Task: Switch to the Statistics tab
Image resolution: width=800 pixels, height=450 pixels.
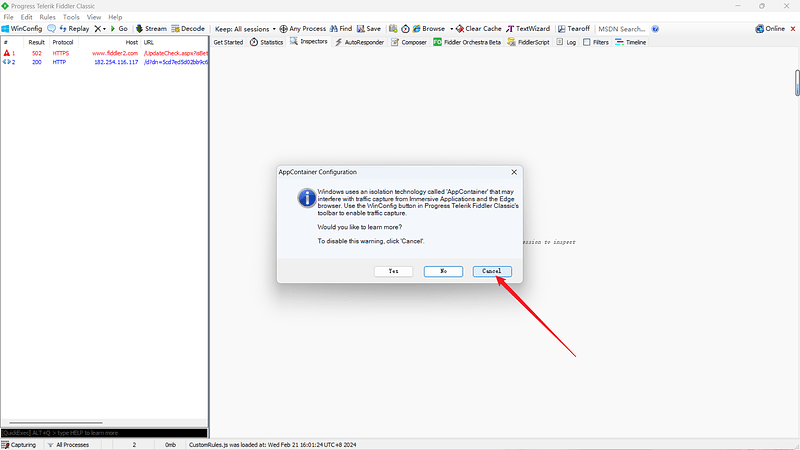Action: coord(266,42)
